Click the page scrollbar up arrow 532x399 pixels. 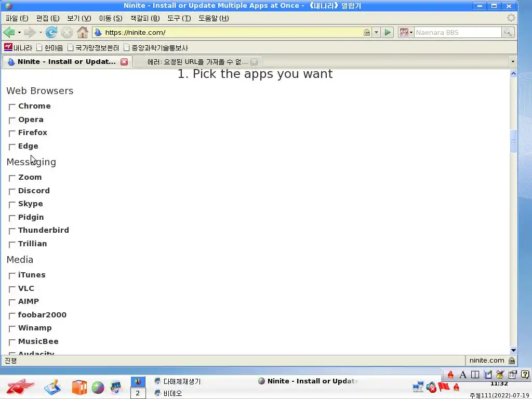point(513,74)
